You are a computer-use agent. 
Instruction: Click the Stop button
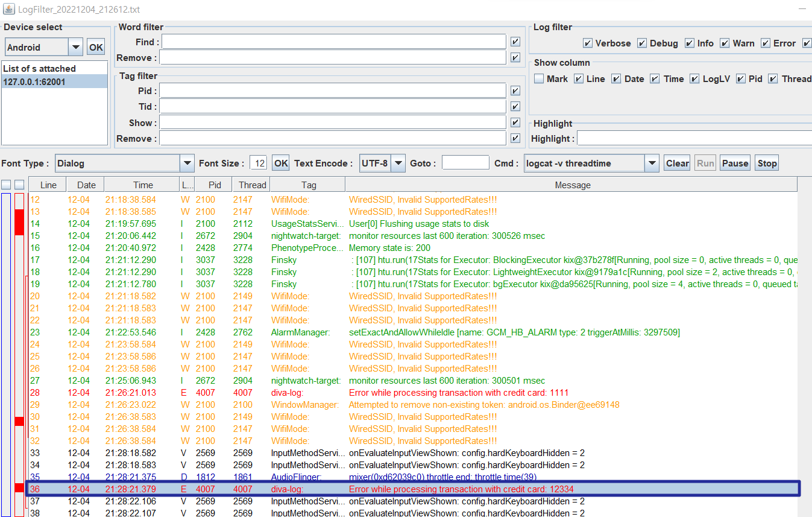[x=767, y=163]
